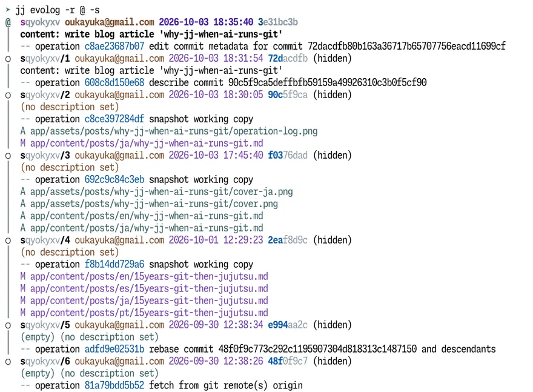Image resolution: width=533 pixels, height=392 pixels.
Task: Click change ID sqyokyxv/6
Action: click(45, 361)
